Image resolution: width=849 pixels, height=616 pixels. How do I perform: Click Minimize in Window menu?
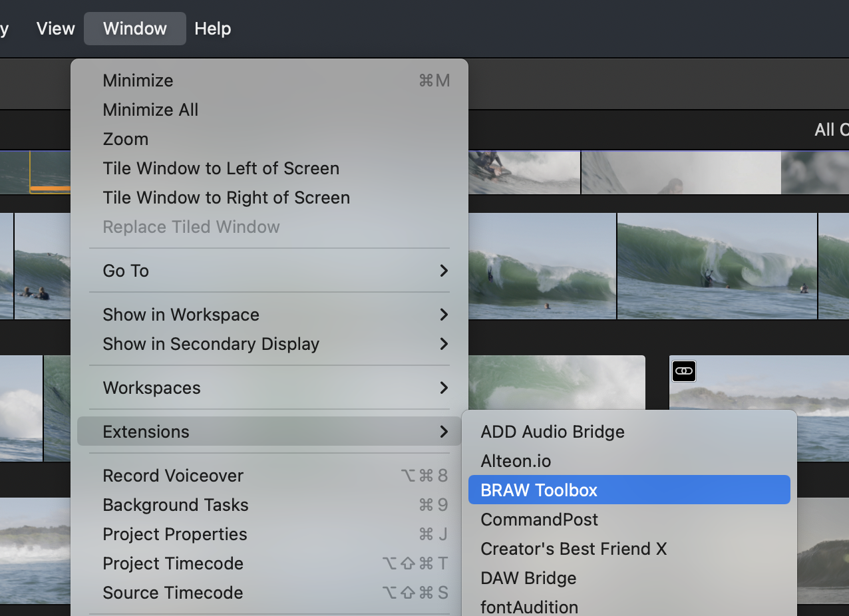[138, 80]
